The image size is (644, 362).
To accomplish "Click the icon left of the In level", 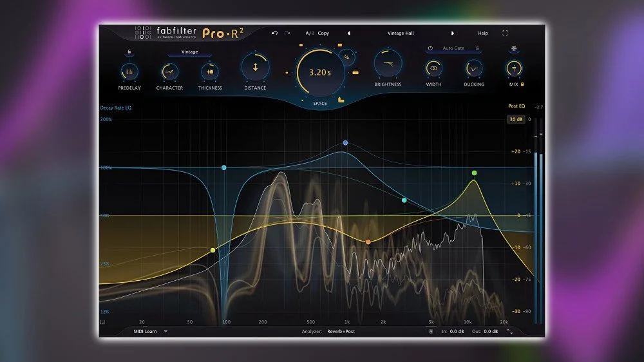I will [x=431, y=331].
